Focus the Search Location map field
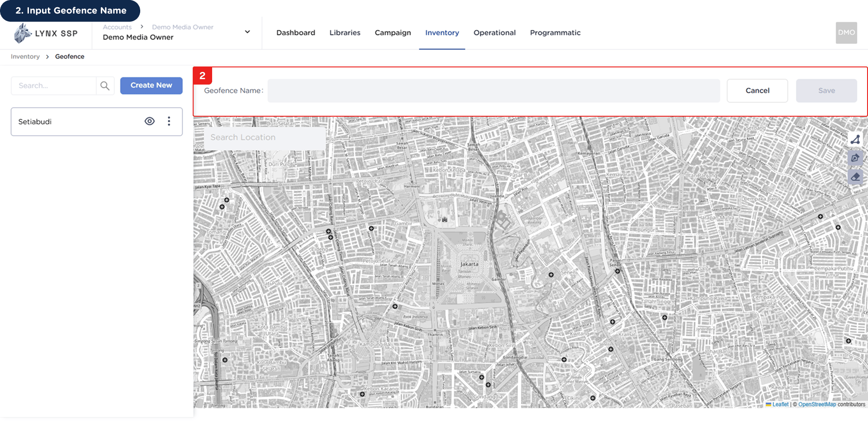Viewport: 868px width, 445px height. tap(265, 137)
